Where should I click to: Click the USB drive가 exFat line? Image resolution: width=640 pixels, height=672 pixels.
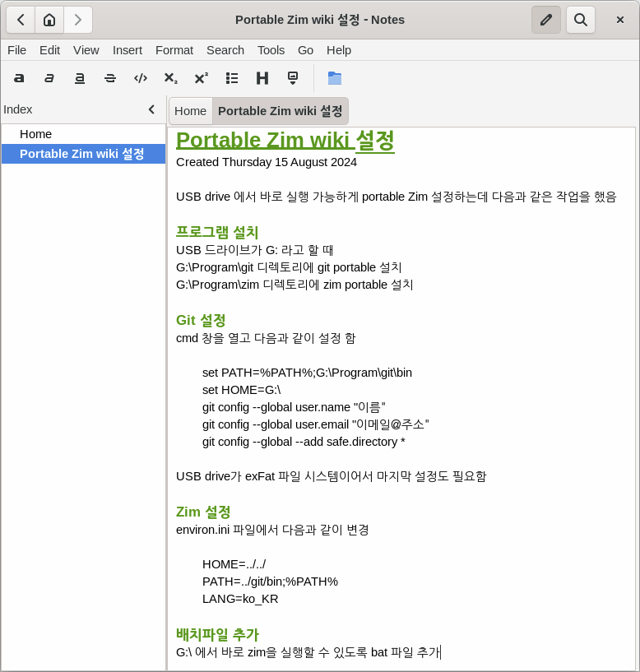(332, 476)
